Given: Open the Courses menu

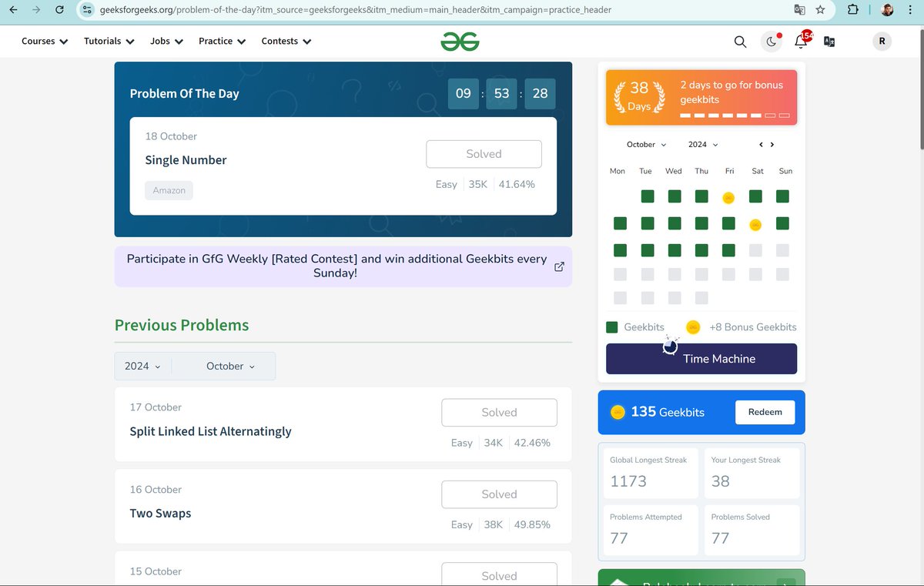Looking at the screenshot, I should click(x=44, y=41).
